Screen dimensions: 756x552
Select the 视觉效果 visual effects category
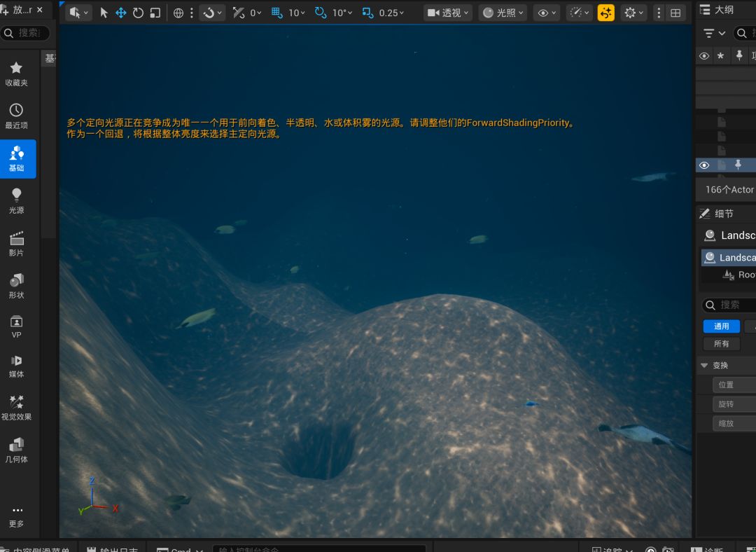pyautogui.click(x=16, y=408)
